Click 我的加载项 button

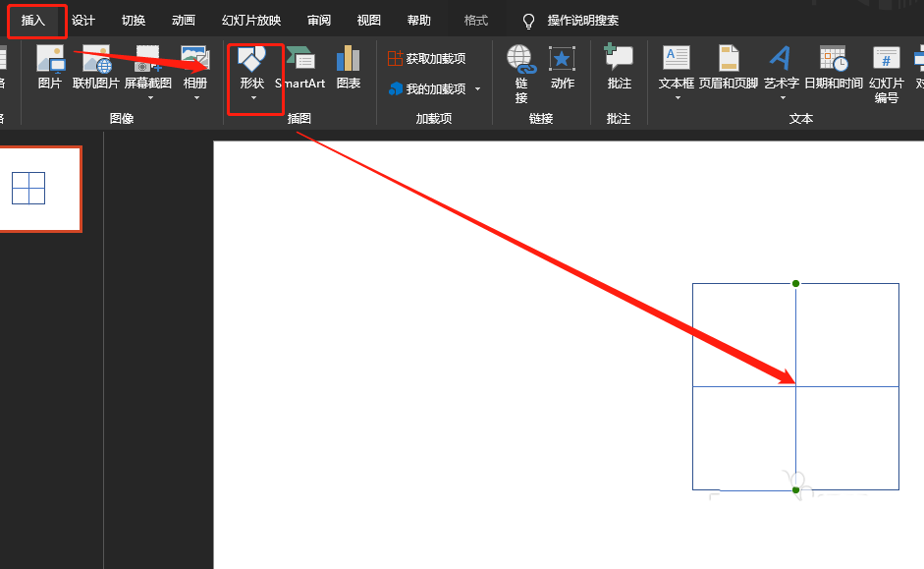click(x=428, y=89)
